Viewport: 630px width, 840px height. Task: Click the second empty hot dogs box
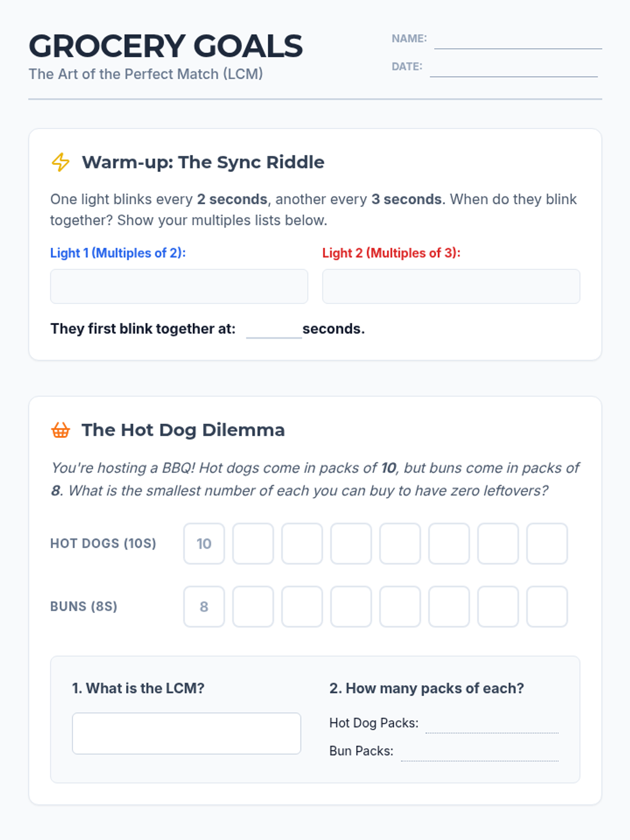(302, 543)
